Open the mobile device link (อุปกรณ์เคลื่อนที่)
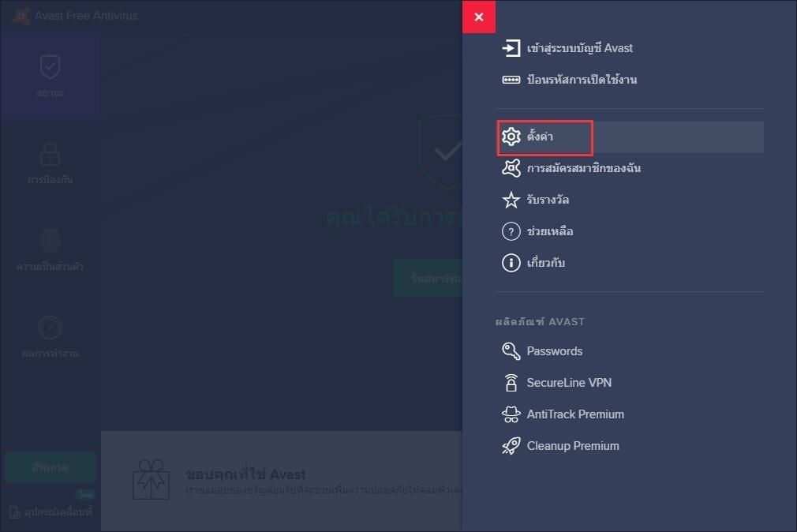Screen dimensions: 797x532 51,512
